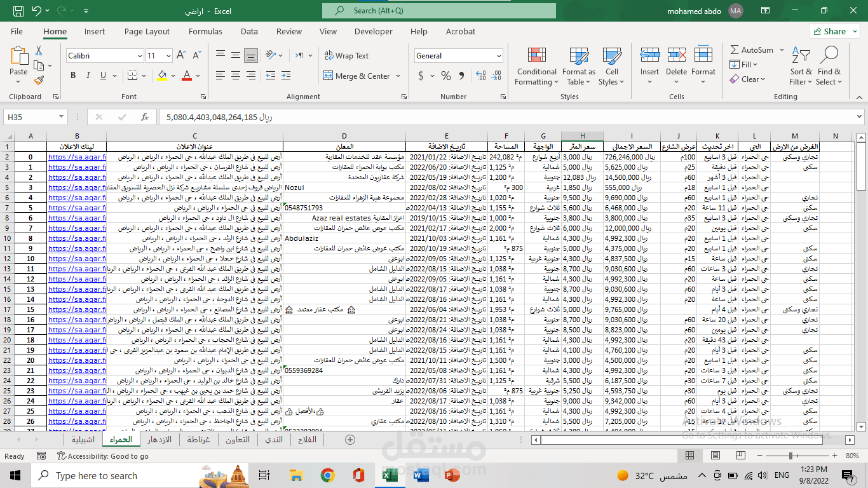This screenshot has height=488, width=868.
Task: Click the Paste clipboard icon
Action: pos(19,55)
